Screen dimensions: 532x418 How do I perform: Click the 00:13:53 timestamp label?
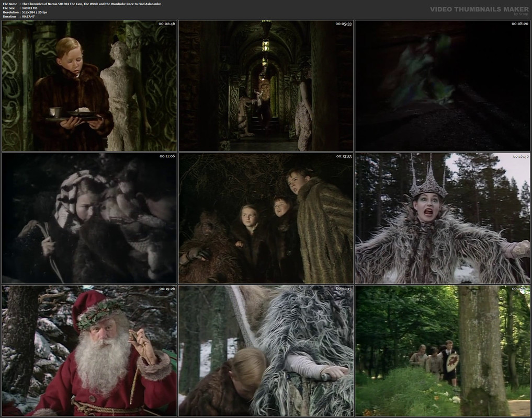point(344,156)
